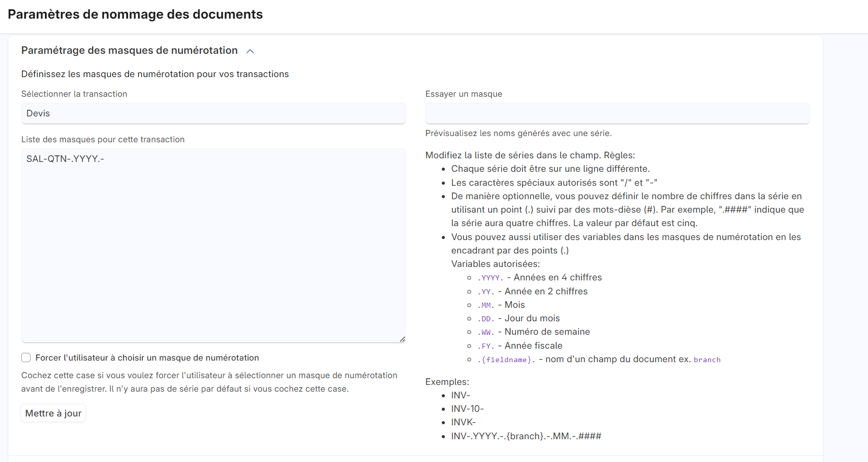Click the INV- example entry

tap(460, 395)
